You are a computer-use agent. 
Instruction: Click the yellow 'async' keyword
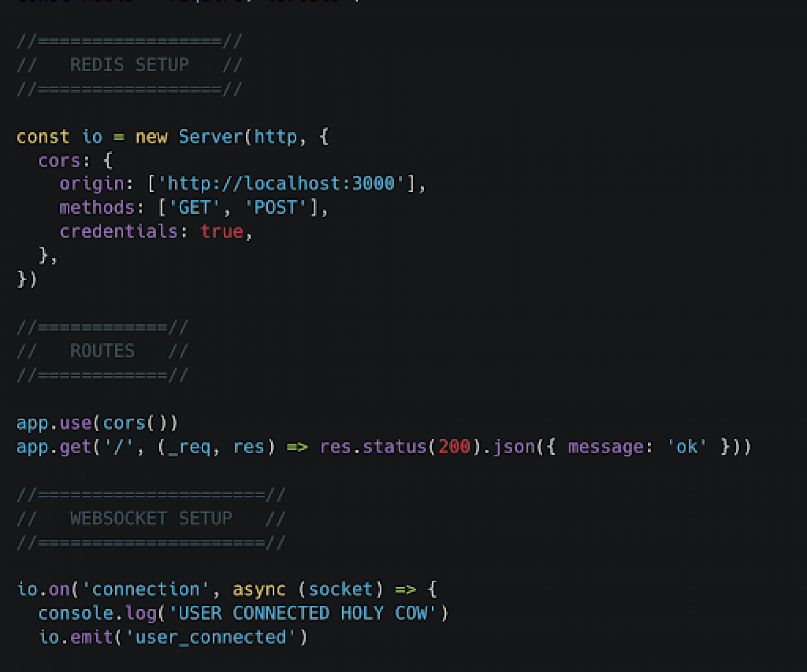[x=259, y=589]
